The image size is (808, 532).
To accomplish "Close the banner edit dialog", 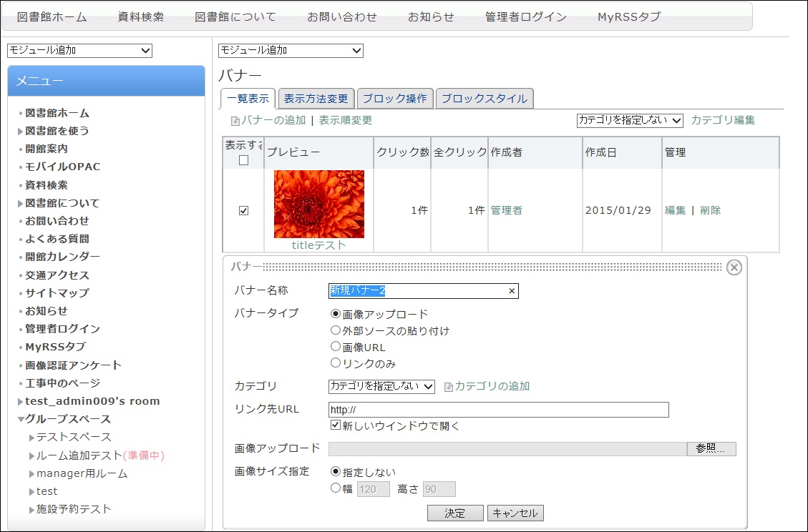I will coord(734,267).
